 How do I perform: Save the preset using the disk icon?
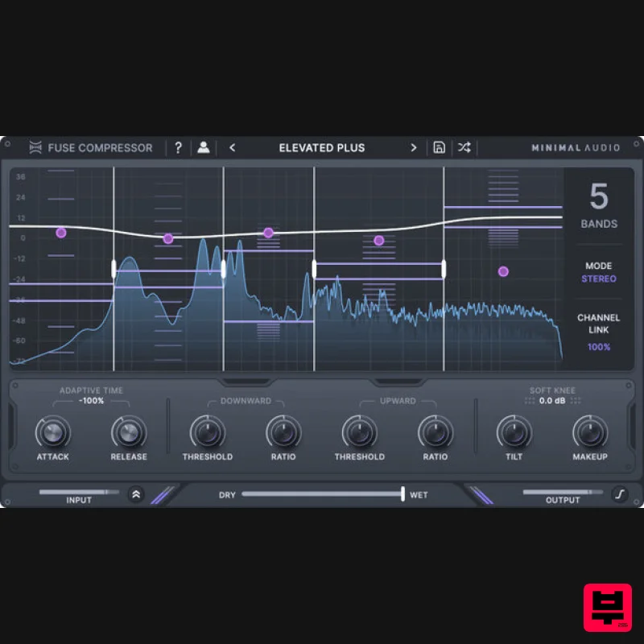[x=439, y=147]
